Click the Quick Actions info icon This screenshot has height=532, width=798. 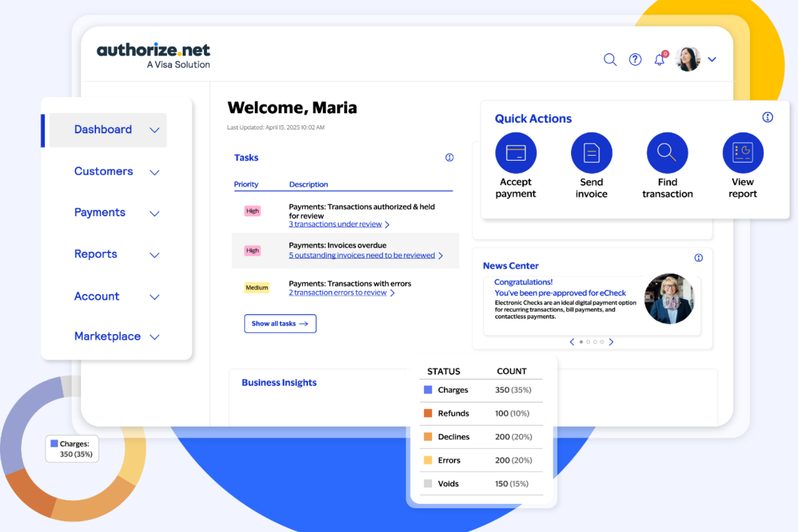point(768,117)
